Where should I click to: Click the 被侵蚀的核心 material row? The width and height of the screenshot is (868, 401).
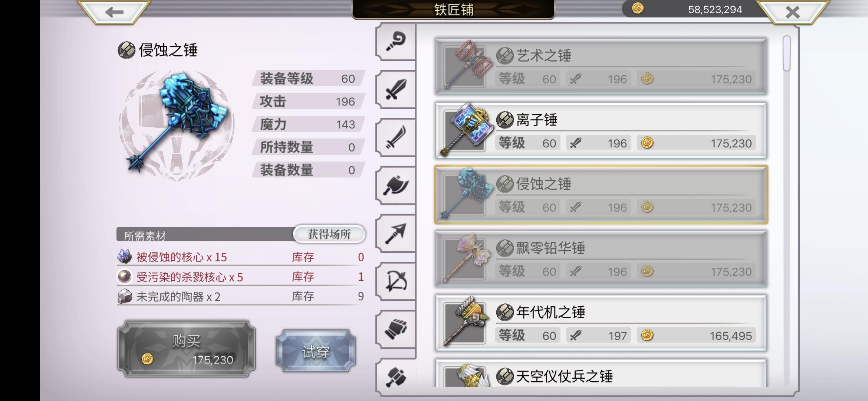click(x=240, y=257)
